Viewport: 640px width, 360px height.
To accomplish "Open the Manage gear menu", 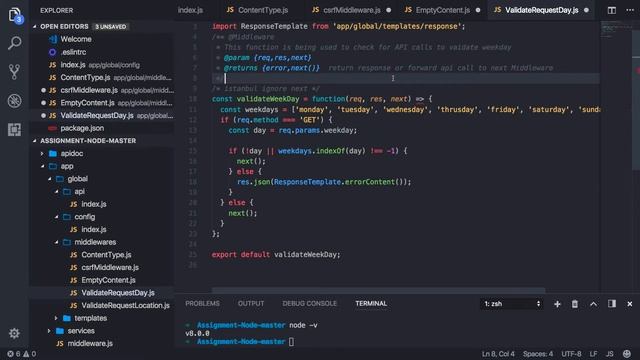I will (14, 333).
